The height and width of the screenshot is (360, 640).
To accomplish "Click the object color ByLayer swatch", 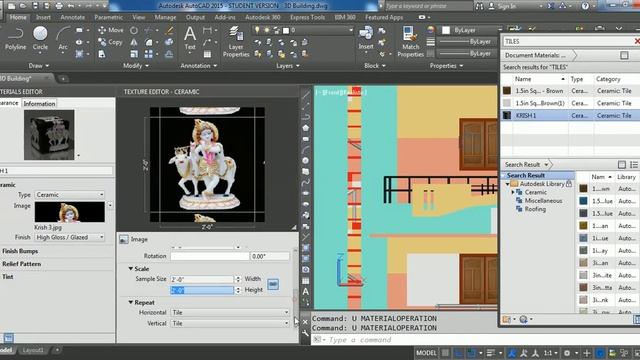I will coord(446,30).
